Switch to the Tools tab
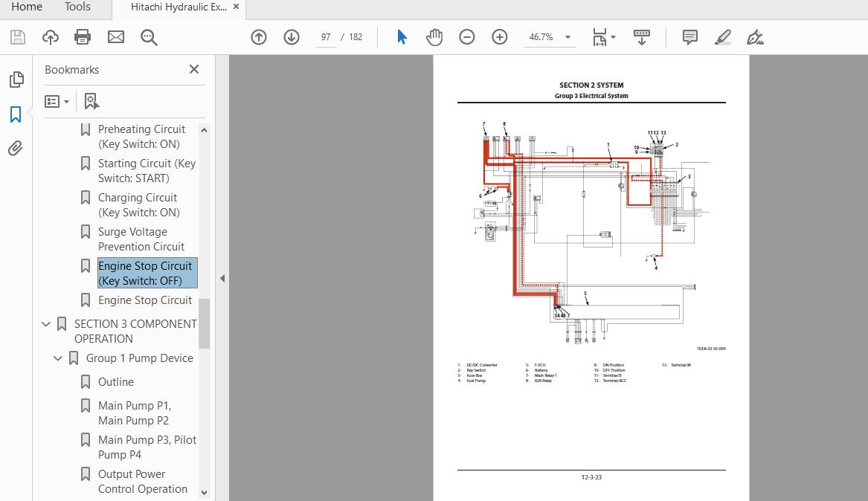Screen dimensions: 868x501 (77, 7)
